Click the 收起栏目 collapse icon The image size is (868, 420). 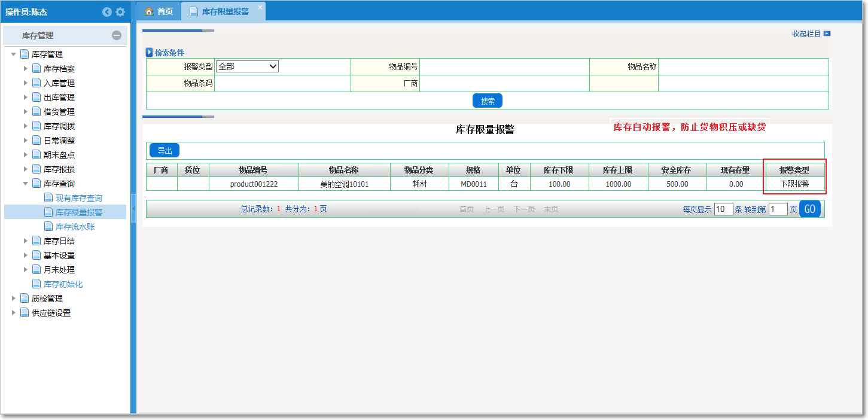[x=827, y=34]
